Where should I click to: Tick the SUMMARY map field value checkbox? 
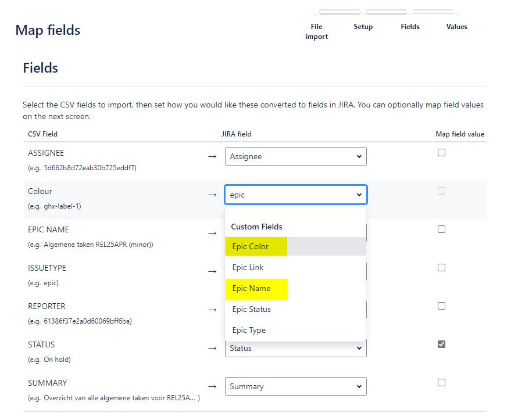tap(441, 383)
